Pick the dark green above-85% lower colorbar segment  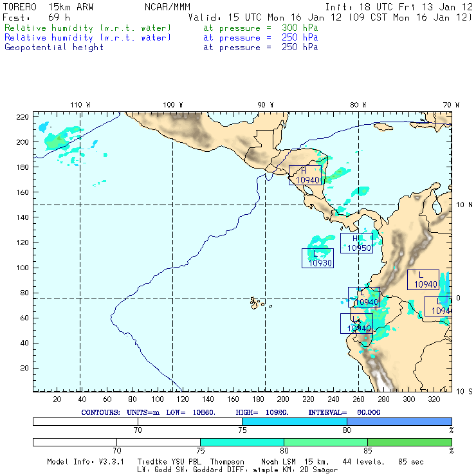pos(410,442)
